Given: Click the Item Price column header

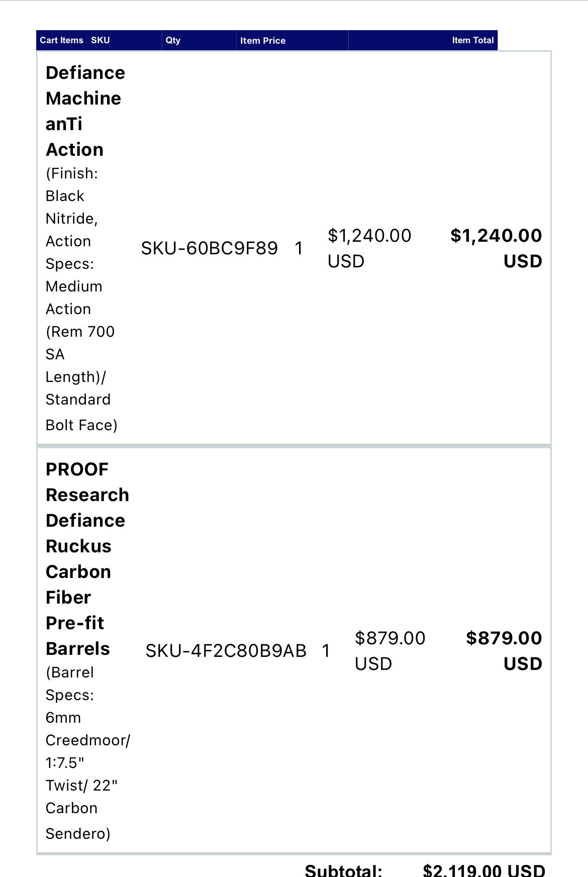Looking at the screenshot, I should 292,40.
